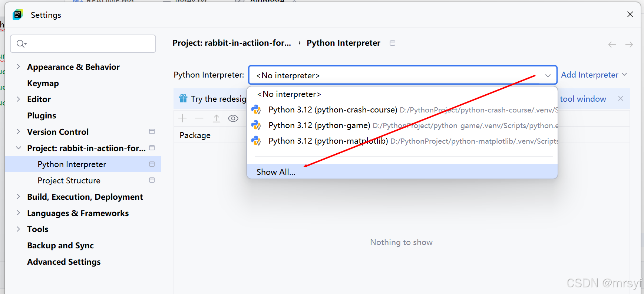Click the Languages & Frameworks label

[78, 213]
